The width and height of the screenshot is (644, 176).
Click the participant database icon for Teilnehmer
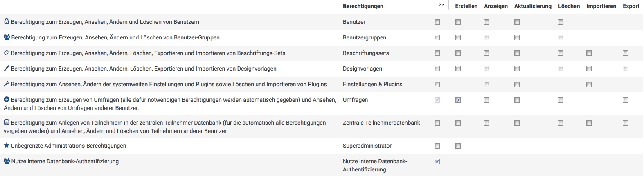7,123
